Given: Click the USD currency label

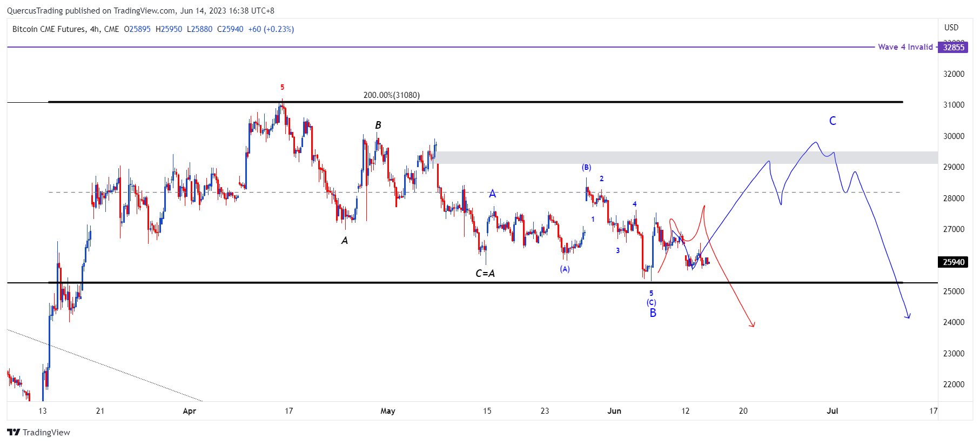Looking at the screenshot, I should pyautogui.click(x=951, y=28).
